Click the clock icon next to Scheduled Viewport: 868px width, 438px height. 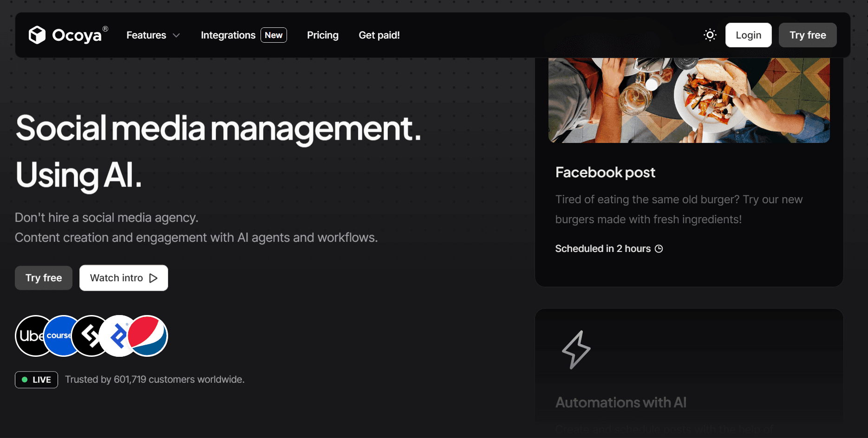point(659,249)
